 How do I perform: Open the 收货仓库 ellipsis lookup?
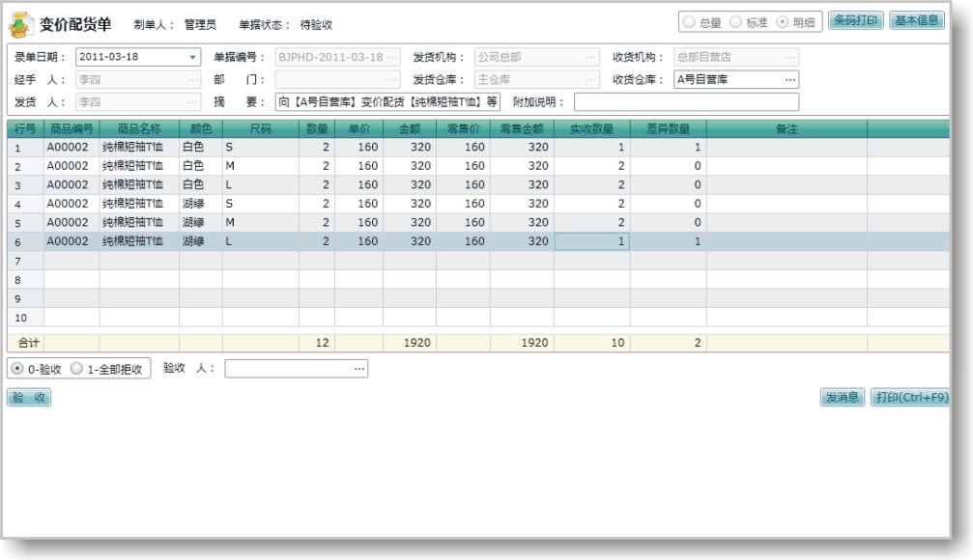(790, 79)
